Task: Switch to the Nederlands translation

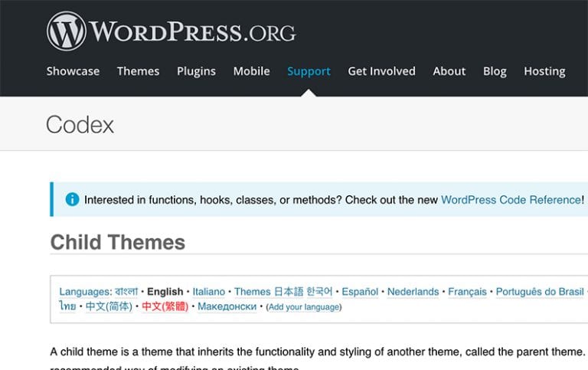Action: pyautogui.click(x=413, y=292)
